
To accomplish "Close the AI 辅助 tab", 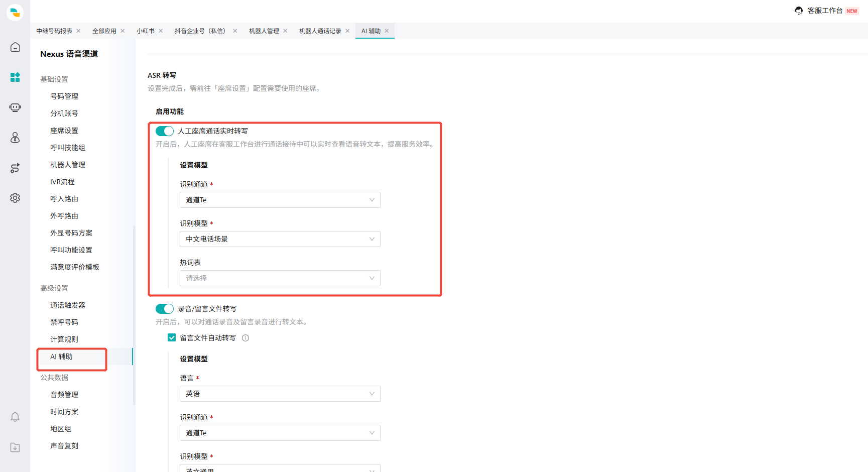I will 387,31.
